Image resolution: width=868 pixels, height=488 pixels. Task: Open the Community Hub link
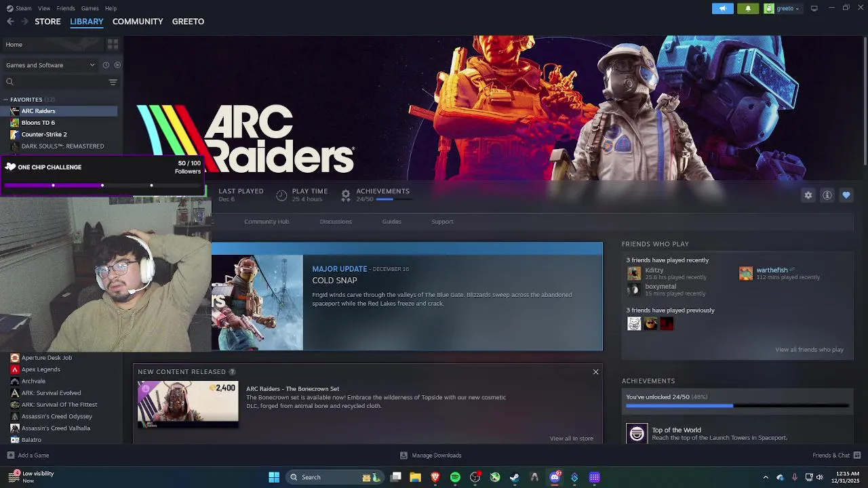[x=267, y=222]
